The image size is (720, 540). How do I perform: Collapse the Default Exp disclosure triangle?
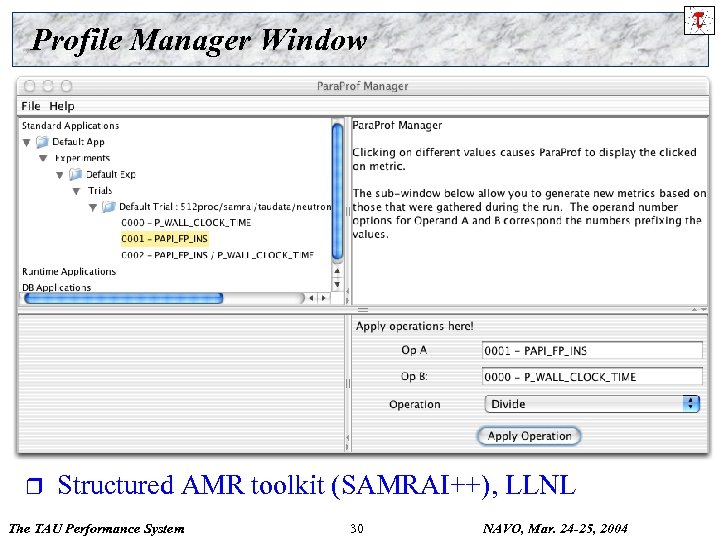point(60,175)
